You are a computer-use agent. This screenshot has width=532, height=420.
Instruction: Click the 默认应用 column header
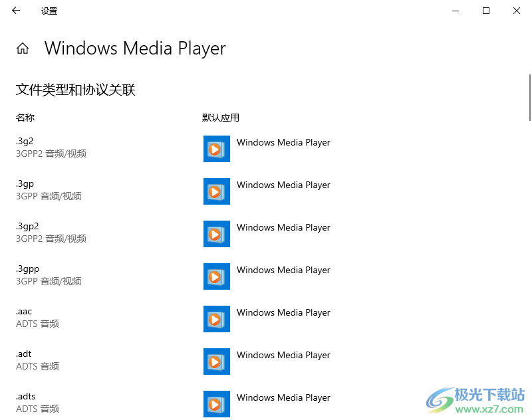[x=221, y=118]
